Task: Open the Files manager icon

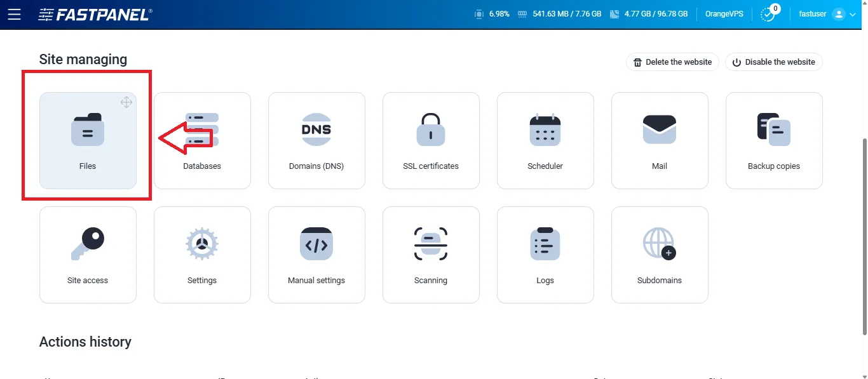Action: (x=88, y=130)
